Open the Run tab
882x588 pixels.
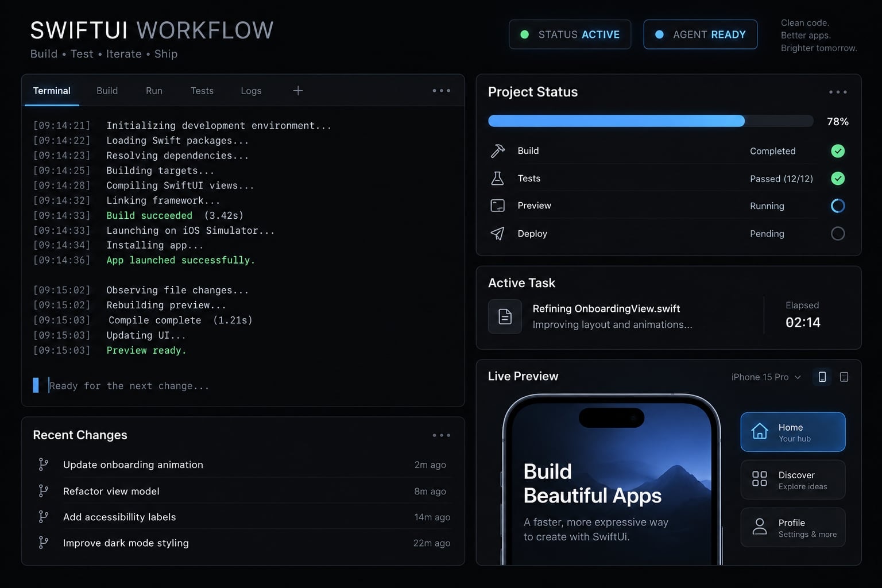point(154,91)
